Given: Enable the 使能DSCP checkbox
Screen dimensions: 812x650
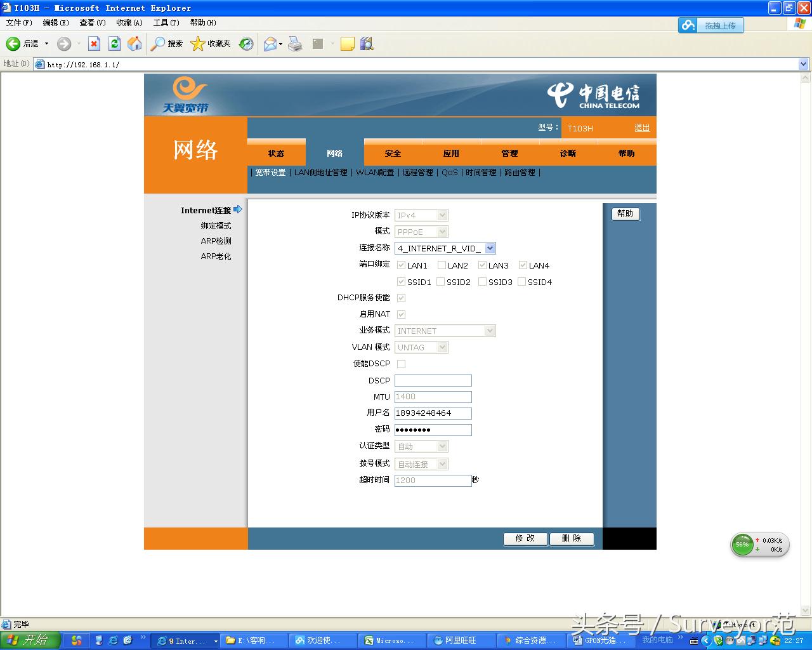Looking at the screenshot, I should tap(401, 364).
